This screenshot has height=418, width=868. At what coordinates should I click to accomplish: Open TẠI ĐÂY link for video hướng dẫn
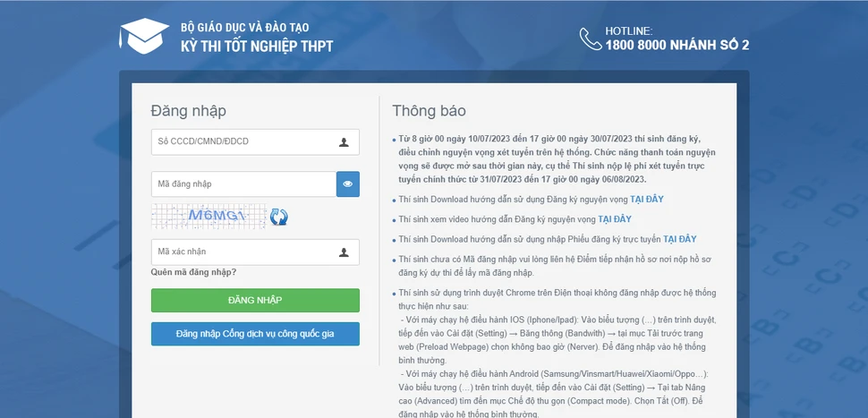tap(614, 219)
